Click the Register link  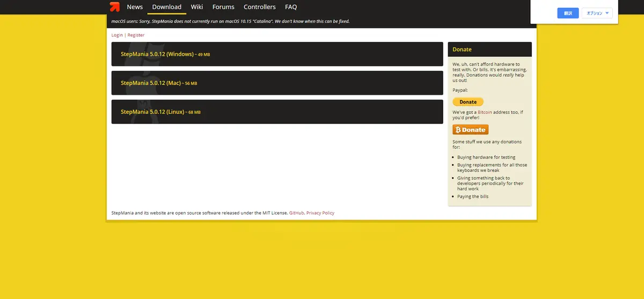136,35
